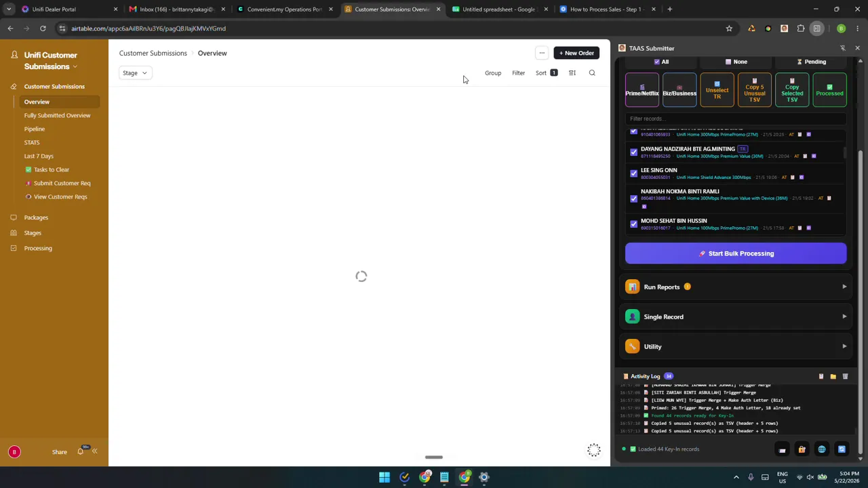Open Processing in sidebar
868x488 pixels.
[38, 248]
